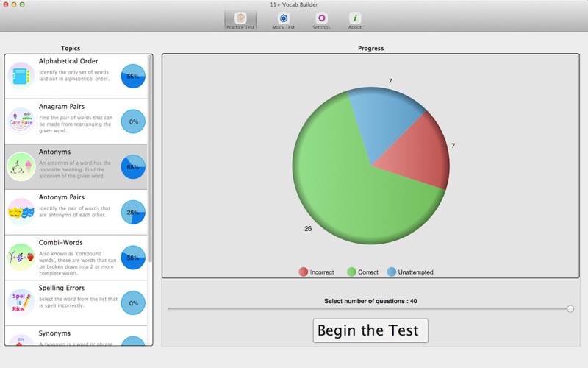588x368 pixels.
Task: Click the Select number of questions label
Action: [370, 301]
